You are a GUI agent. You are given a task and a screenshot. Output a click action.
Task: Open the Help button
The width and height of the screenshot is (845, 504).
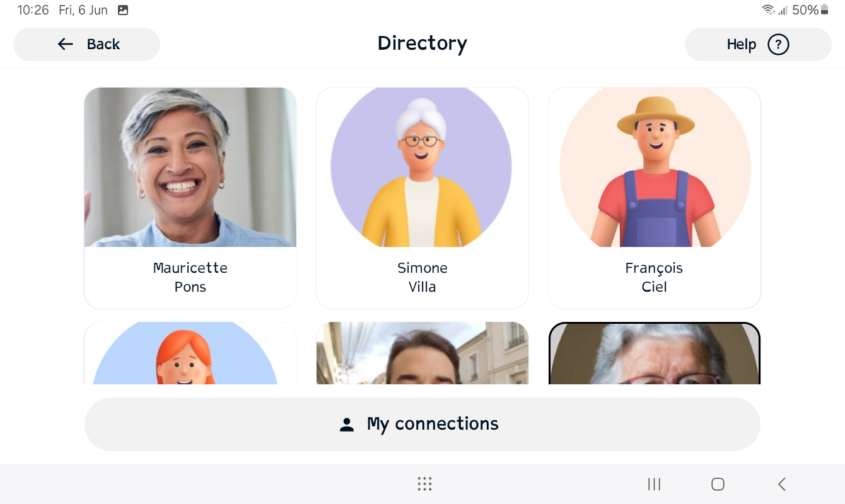click(758, 44)
